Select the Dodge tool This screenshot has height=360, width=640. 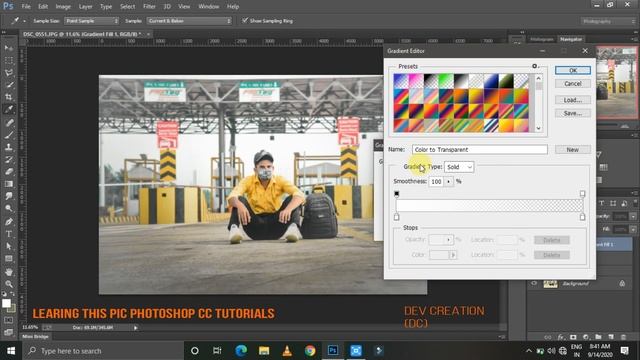[x=9, y=208]
